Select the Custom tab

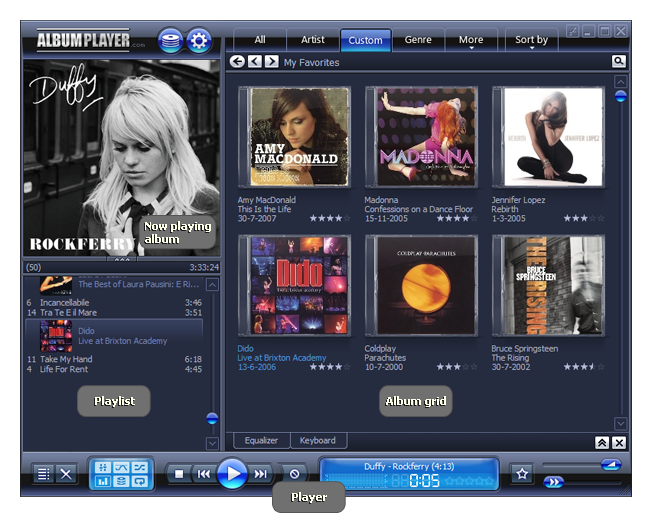(x=366, y=40)
